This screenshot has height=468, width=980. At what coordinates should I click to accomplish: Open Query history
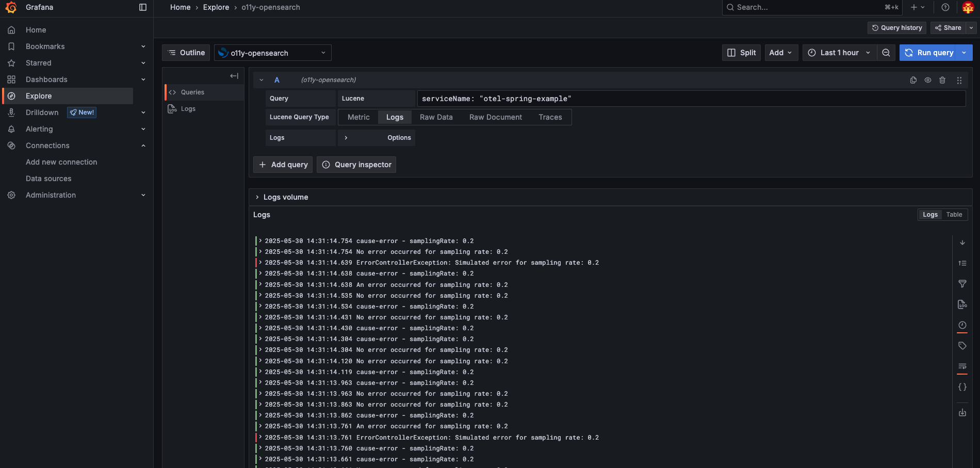point(897,28)
